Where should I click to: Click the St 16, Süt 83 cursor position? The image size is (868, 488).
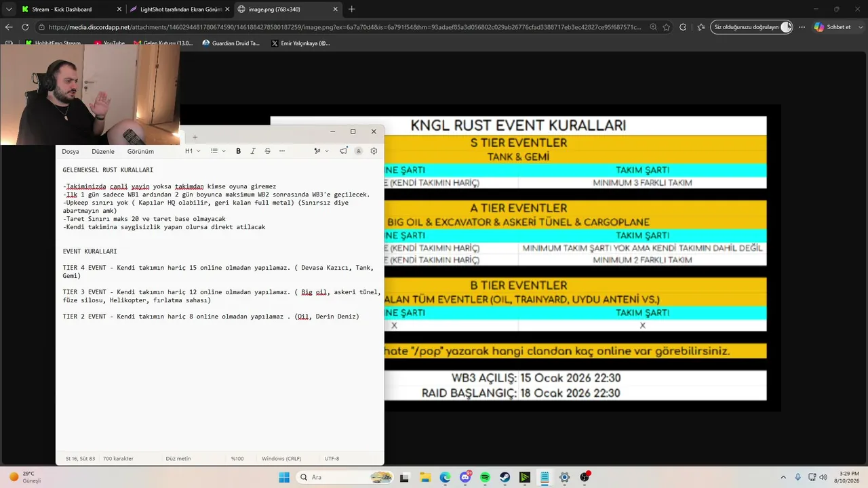pyautogui.click(x=80, y=459)
